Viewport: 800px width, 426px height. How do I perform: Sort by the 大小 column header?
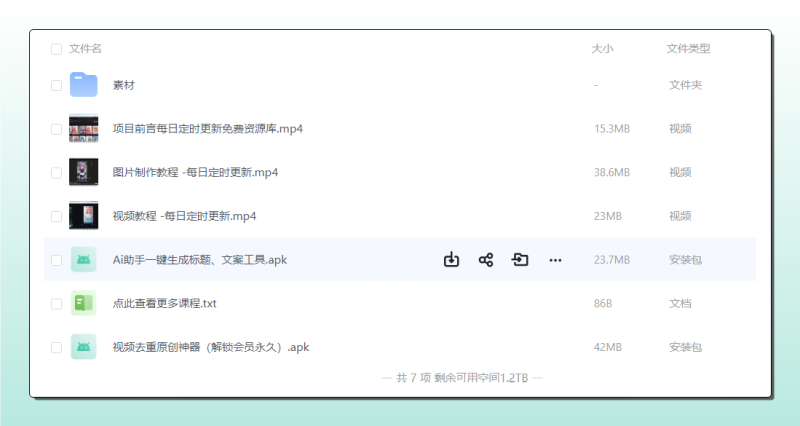point(602,48)
